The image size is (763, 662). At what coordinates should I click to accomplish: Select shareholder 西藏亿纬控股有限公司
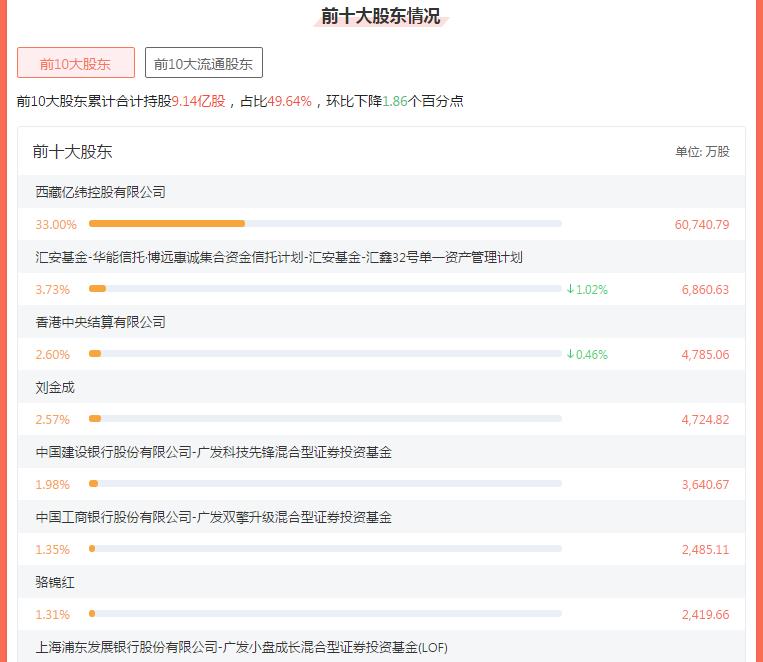(100, 192)
